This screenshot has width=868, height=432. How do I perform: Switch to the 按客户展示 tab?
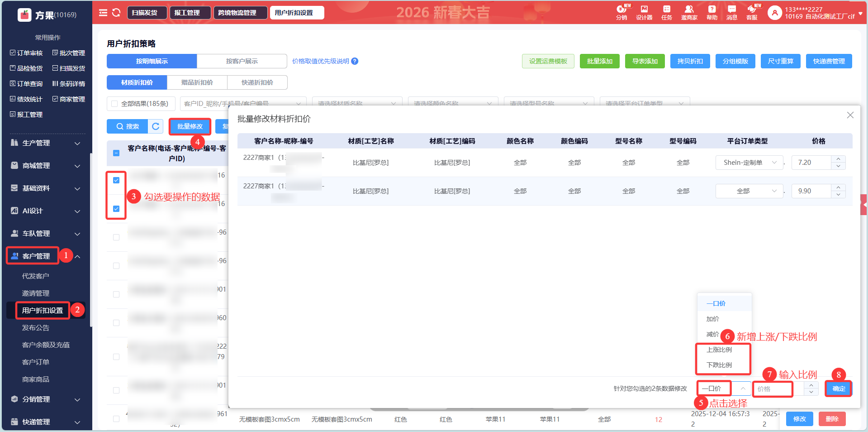point(242,61)
